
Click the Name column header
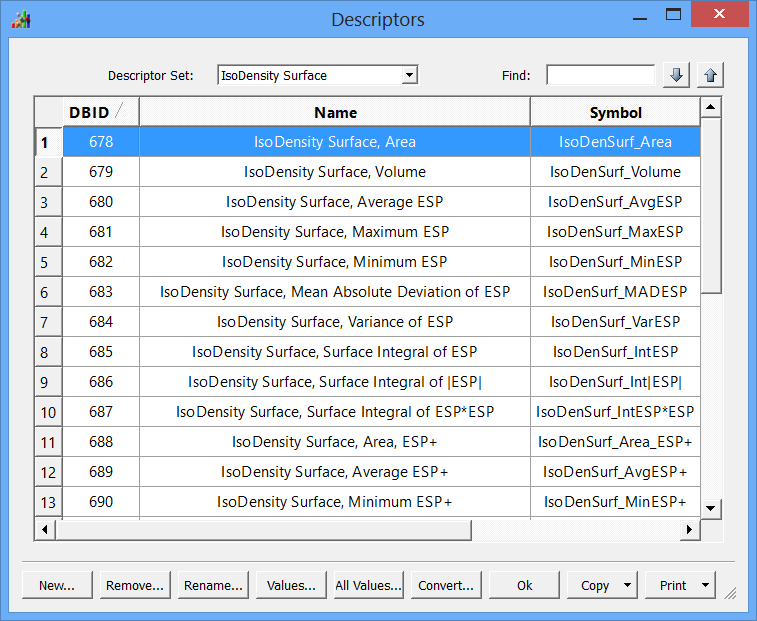[x=335, y=113]
